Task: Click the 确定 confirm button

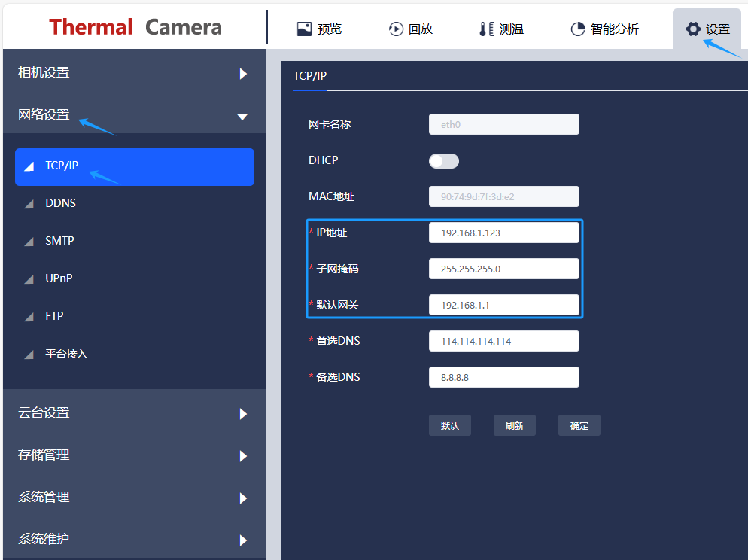Action: (579, 425)
